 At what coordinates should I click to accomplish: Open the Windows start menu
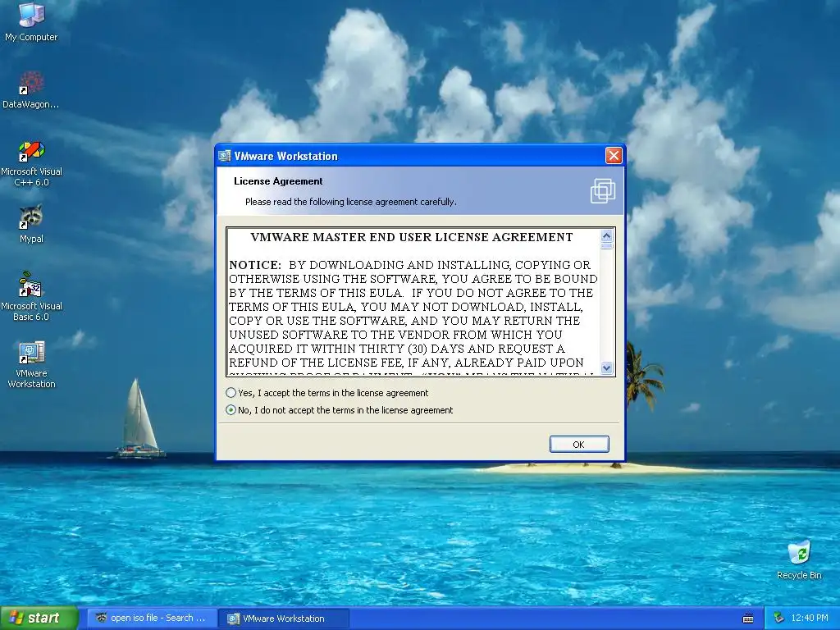pos(39,619)
